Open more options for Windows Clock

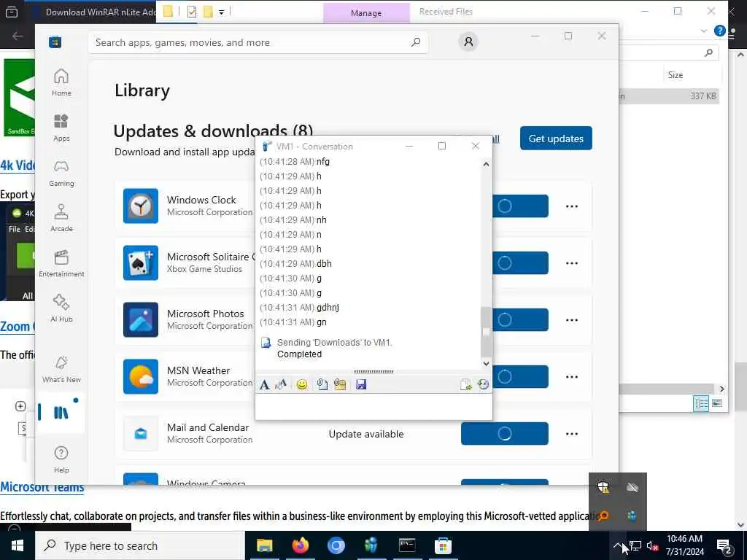[x=572, y=206]
